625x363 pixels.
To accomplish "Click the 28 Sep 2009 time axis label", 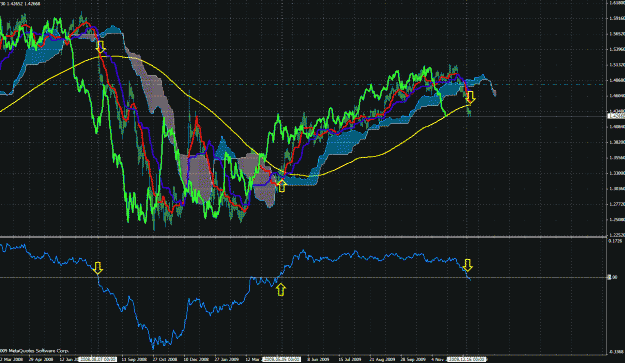I will 413,359.
